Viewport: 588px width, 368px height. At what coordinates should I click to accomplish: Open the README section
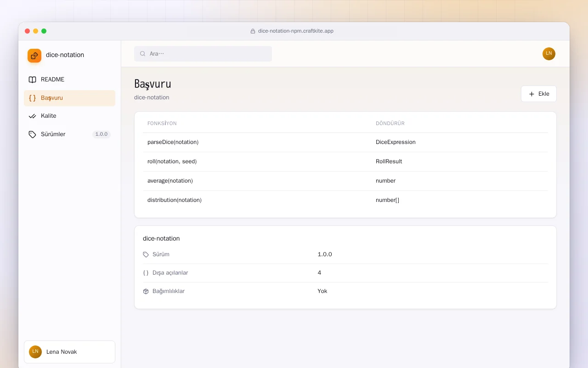click(x=69, y=80)
